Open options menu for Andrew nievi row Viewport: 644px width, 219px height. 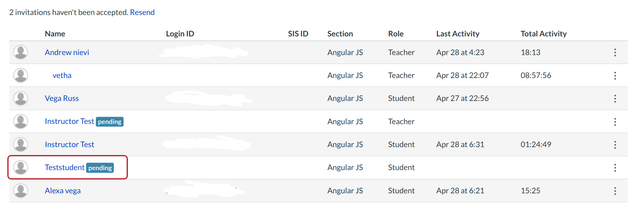(x=615, y=53)
